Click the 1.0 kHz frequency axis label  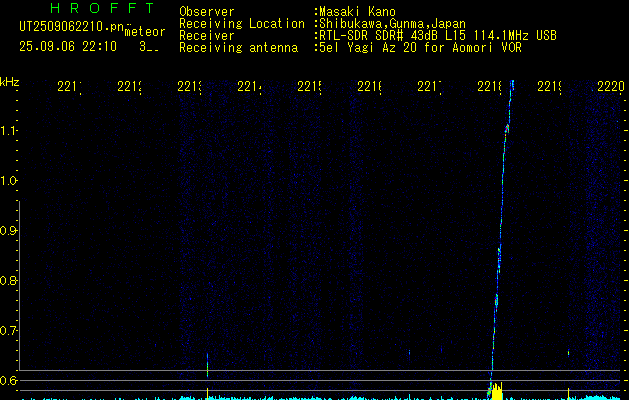8,181
